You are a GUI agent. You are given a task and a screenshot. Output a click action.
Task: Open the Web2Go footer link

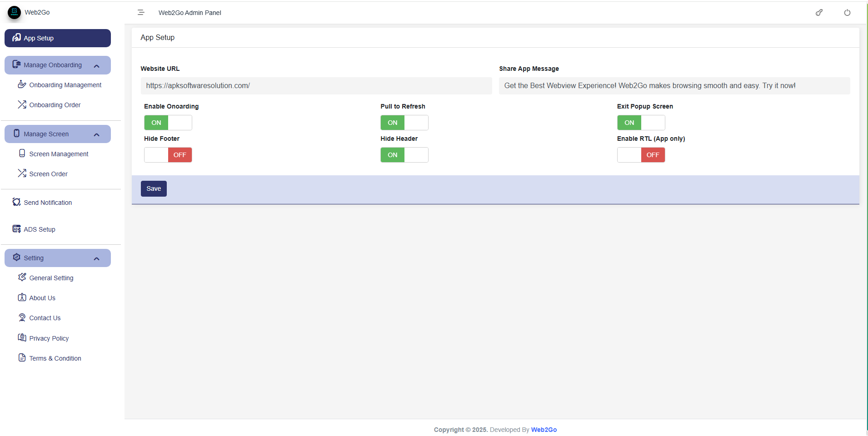point(544,430)
